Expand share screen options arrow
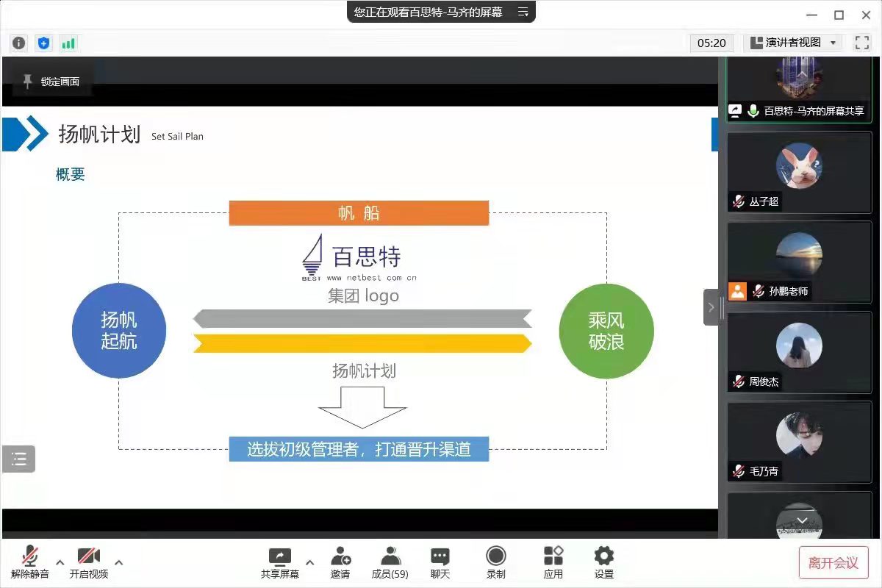 pyautogui.click(x=309, y=563)
